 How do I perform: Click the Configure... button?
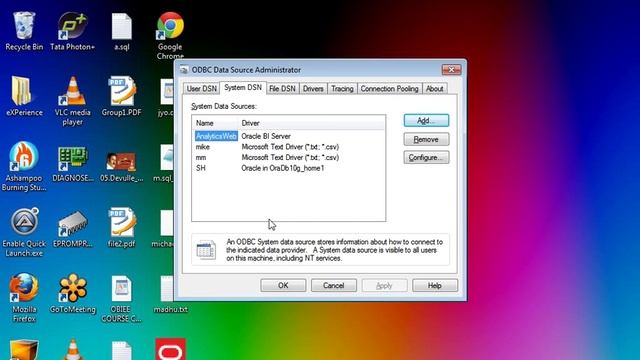(x=426, y=158)
